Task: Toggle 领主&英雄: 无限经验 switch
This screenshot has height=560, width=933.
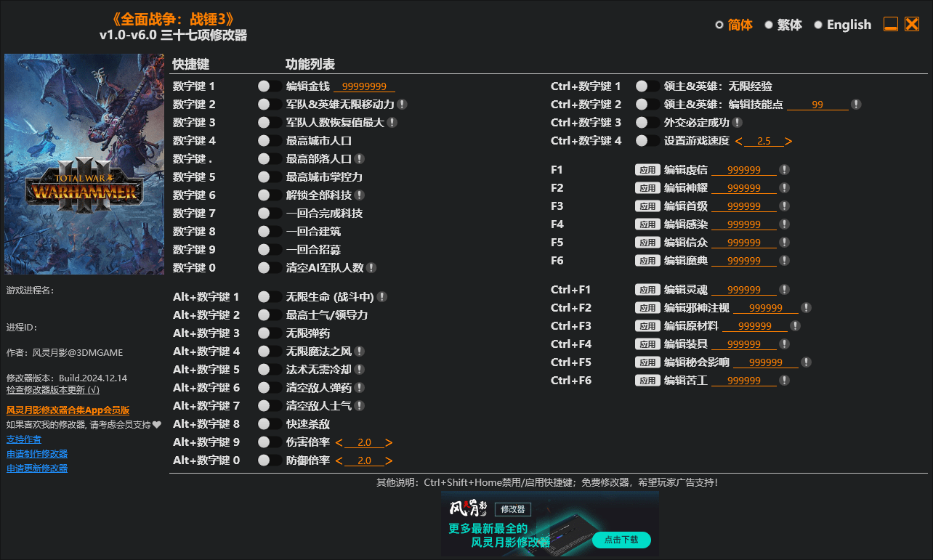Action: pos(647,86)
